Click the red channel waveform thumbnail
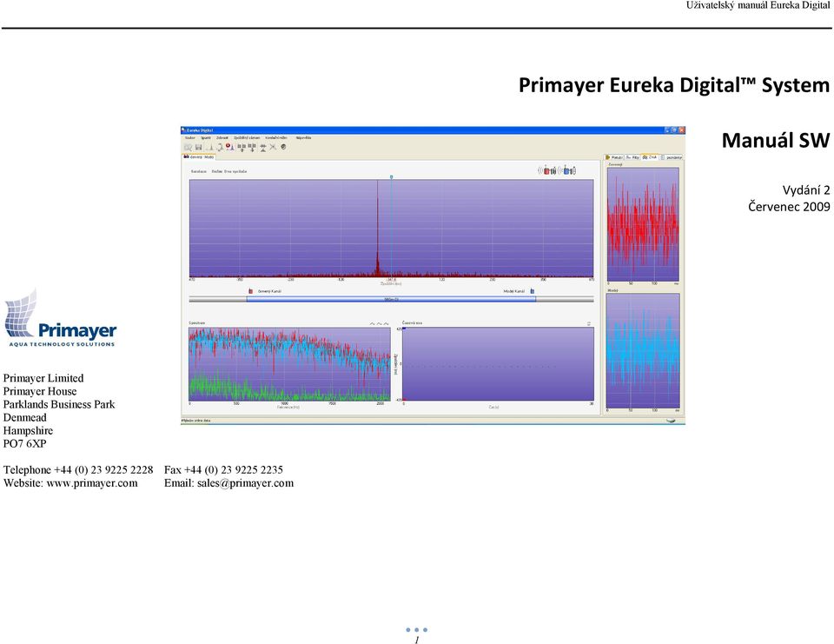This screenshot has width=834, height=644. (x=643, y=224)
